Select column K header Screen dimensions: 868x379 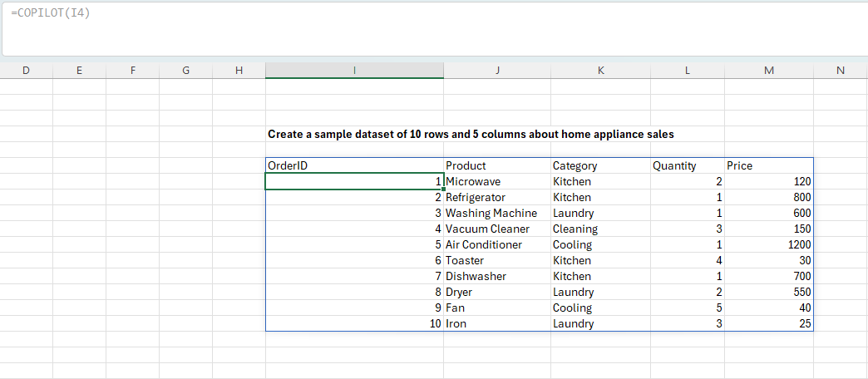tap(600, 71)
